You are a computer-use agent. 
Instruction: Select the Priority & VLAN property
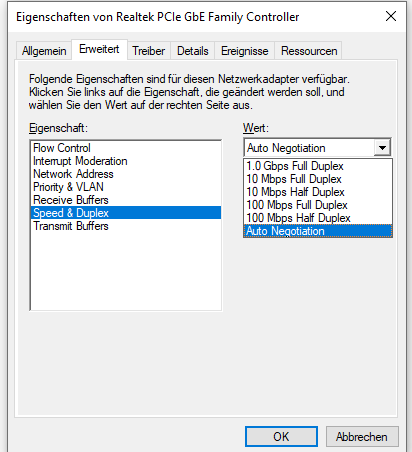click(x=126, y=187)
